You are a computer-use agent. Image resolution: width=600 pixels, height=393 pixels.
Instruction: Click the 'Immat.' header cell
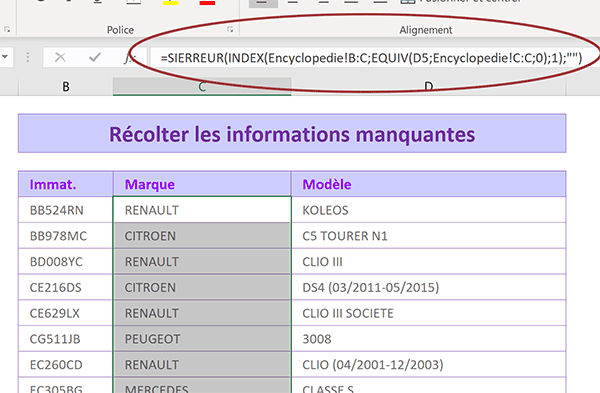66,184
